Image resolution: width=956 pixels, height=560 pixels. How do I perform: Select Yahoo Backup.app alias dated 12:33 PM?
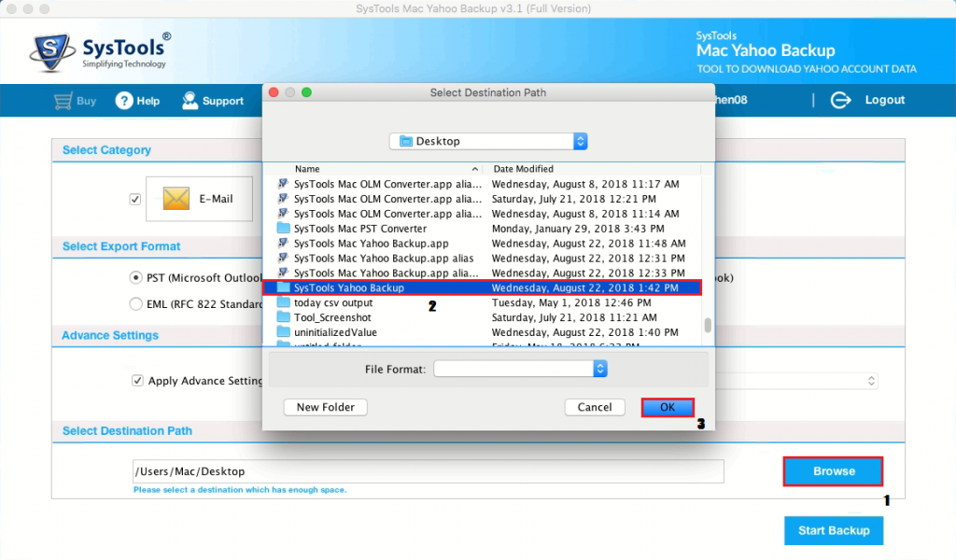(x=483, y=273)
